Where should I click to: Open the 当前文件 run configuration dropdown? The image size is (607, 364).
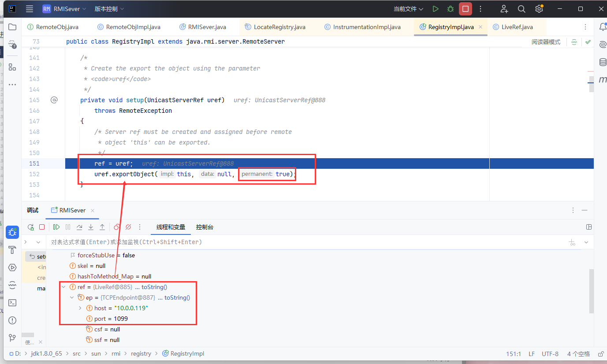[x=408, y=9]
